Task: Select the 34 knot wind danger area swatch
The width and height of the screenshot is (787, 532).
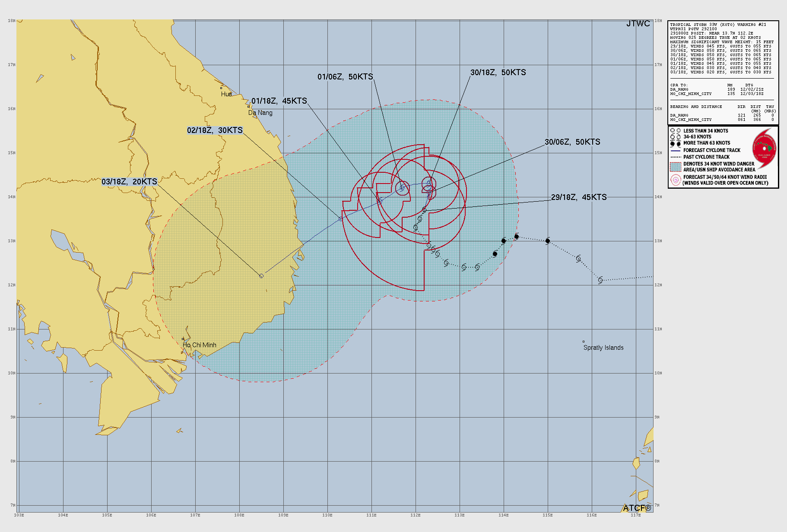Action: [676, 167]
